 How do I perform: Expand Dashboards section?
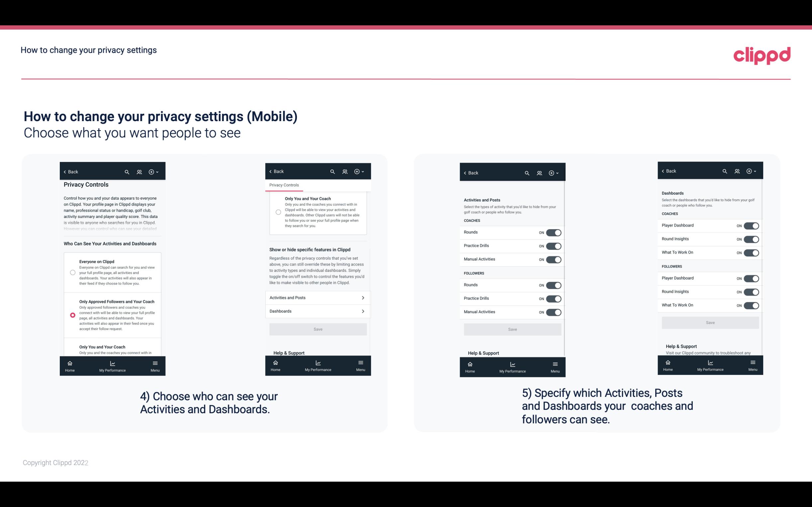tap(317, 311)
